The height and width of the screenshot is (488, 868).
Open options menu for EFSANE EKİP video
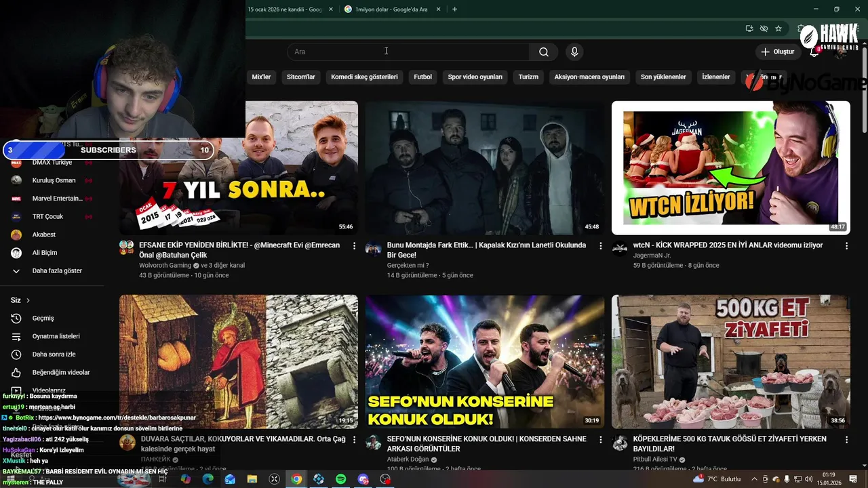pyautogui.click(x=354, y=246)
